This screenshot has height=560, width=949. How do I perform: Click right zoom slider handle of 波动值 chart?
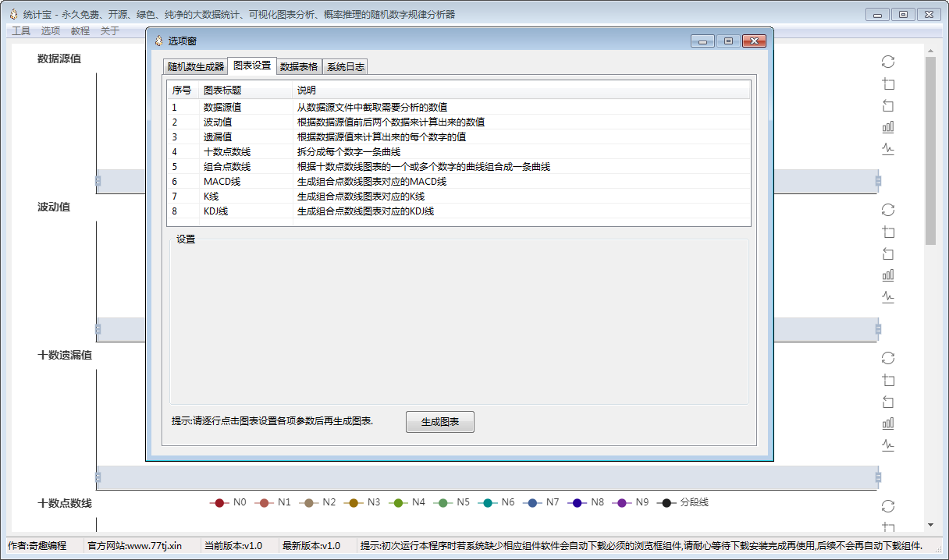pyautogui.click(x=878, y=329)
